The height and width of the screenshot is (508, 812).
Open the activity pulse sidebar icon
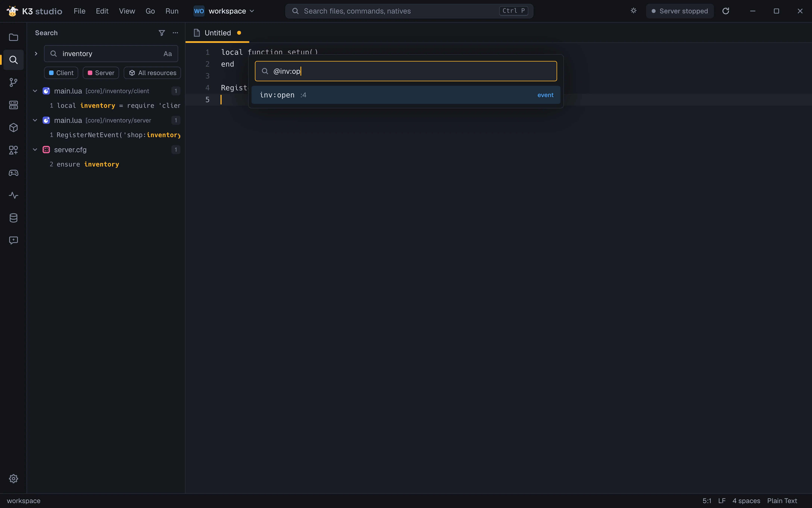[13, 195]
